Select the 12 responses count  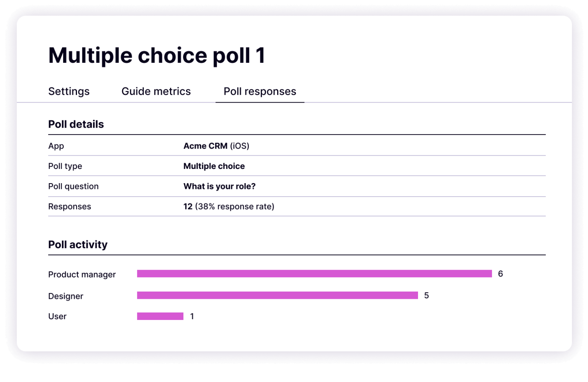[x=188, y=206]
